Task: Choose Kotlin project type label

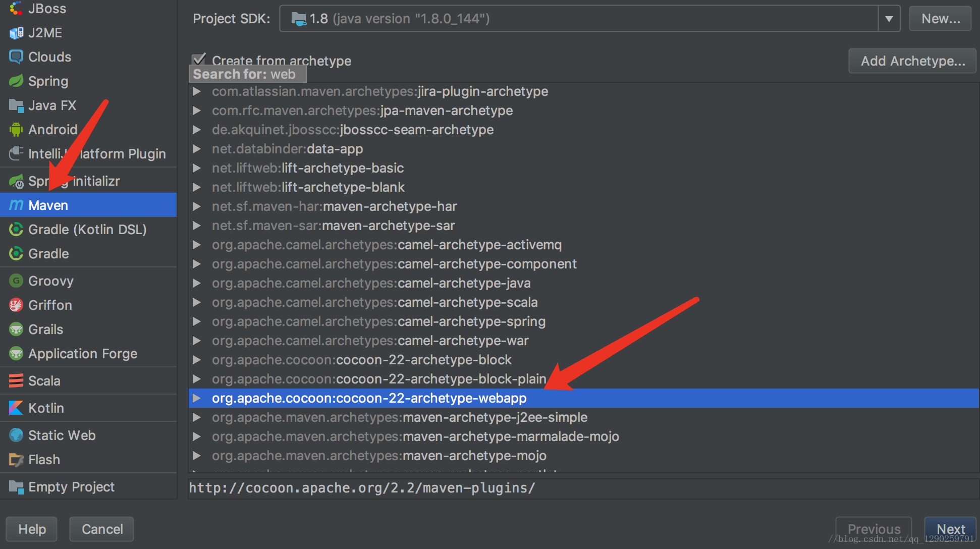Action: (46, 408)
